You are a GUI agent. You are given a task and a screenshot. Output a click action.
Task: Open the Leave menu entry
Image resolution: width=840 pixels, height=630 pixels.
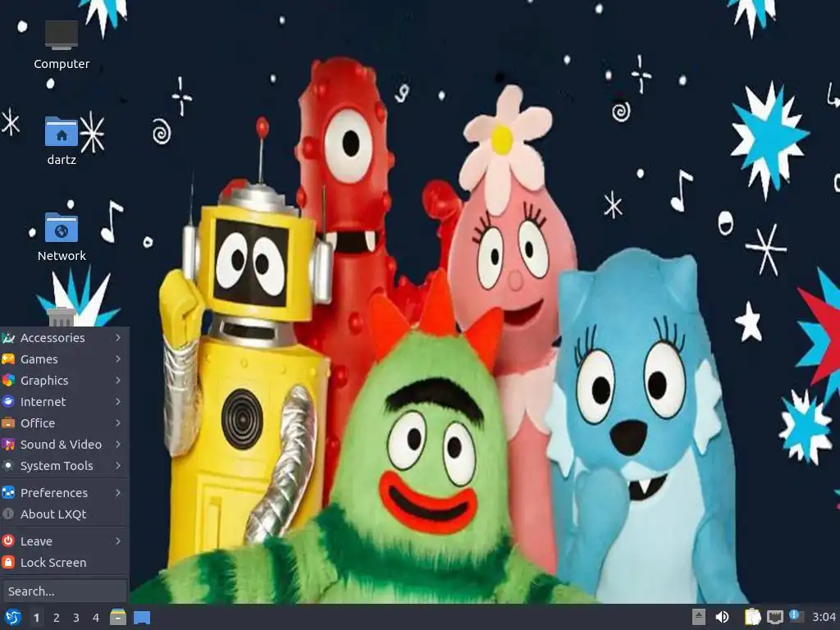click(x=64, y=541)
